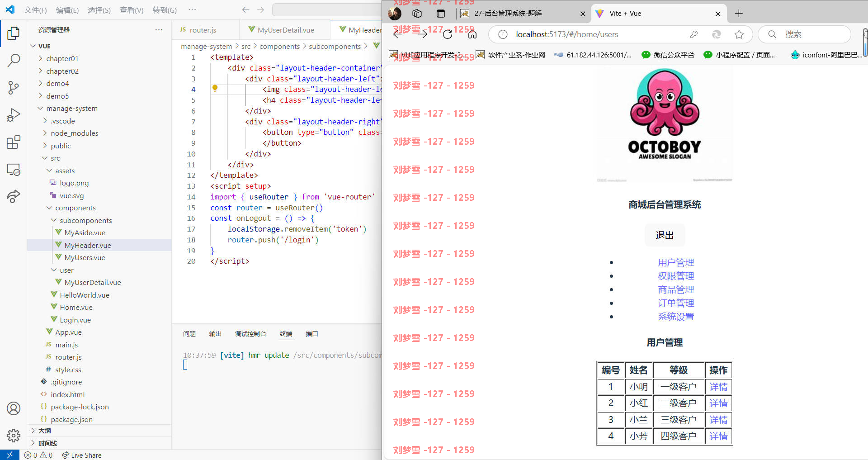Open the Live Share view icon
868x460 pixels.
[x=14, y=196]
